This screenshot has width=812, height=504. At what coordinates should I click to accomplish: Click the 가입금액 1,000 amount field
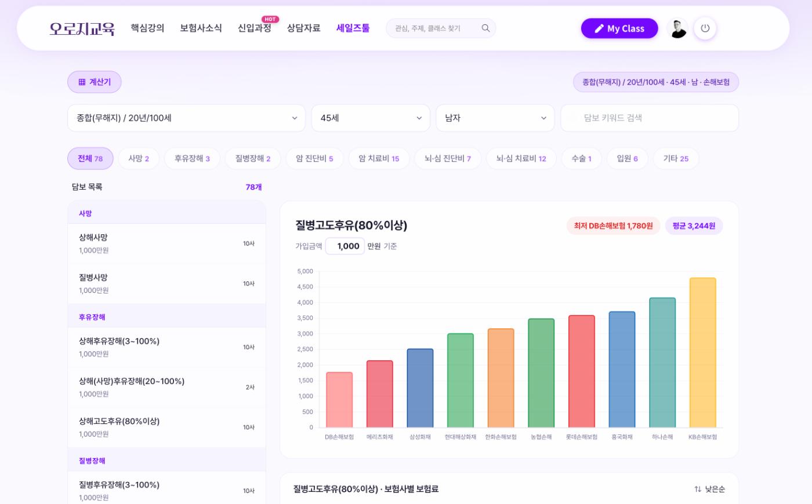click(x=345, y=246)
